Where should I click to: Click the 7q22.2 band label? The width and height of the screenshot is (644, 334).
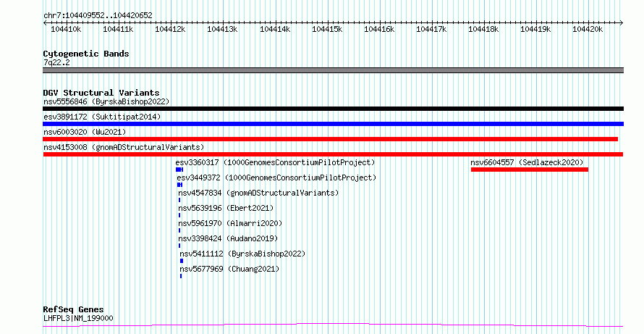pyautogui.click(x=56, y=62)
